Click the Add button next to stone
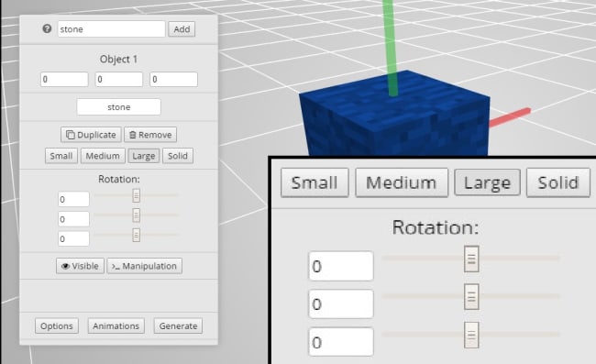This screenshot has width=596, height=364. (182, 29)
